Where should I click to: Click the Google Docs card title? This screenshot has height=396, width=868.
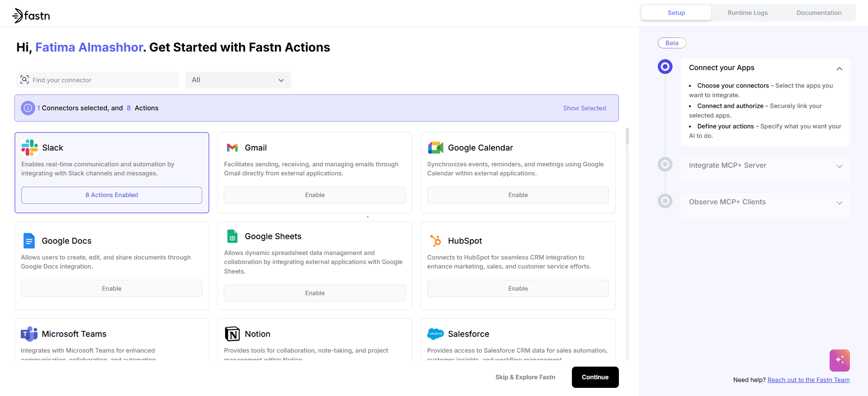67,241
